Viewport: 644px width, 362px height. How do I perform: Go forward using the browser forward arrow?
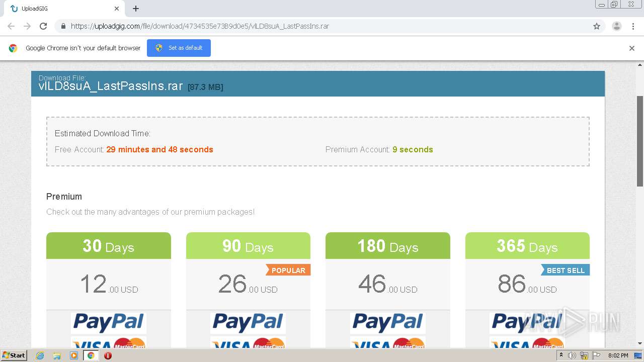(x=27, y=26)
